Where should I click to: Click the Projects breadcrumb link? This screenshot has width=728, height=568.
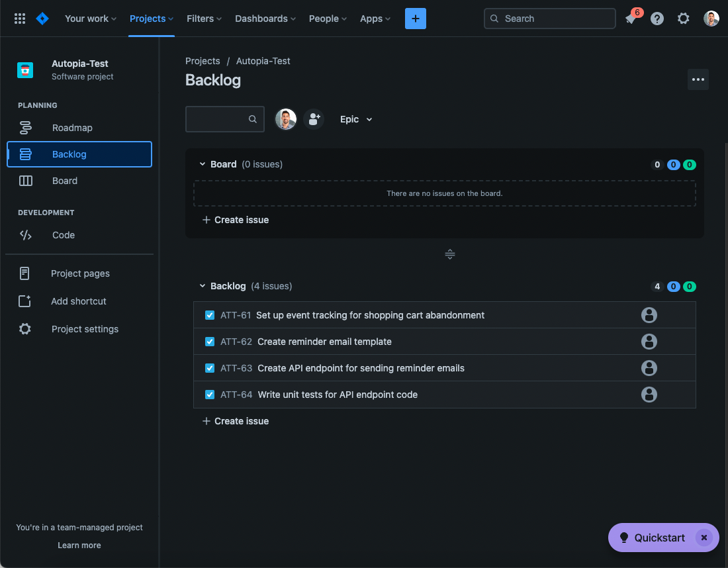203,61
